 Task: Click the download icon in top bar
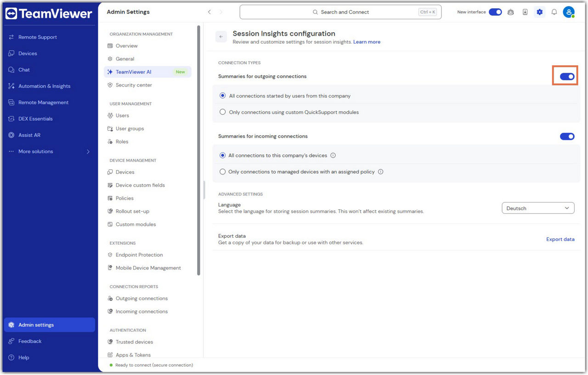coord(525,12)
